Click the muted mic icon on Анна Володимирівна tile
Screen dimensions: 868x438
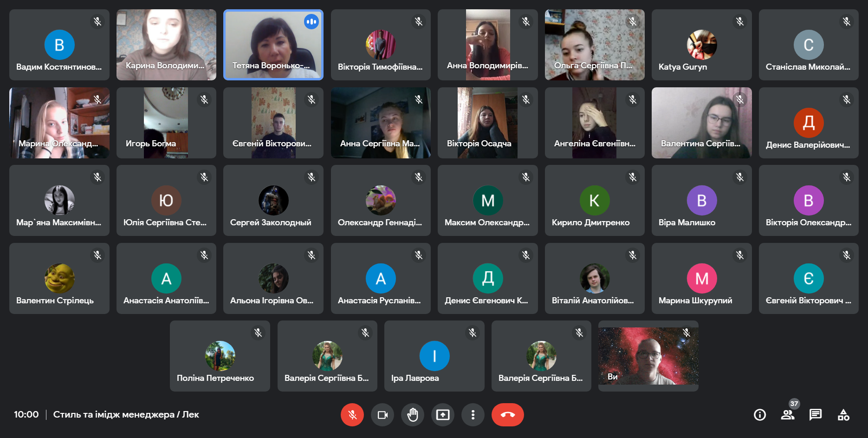[526, 21]
